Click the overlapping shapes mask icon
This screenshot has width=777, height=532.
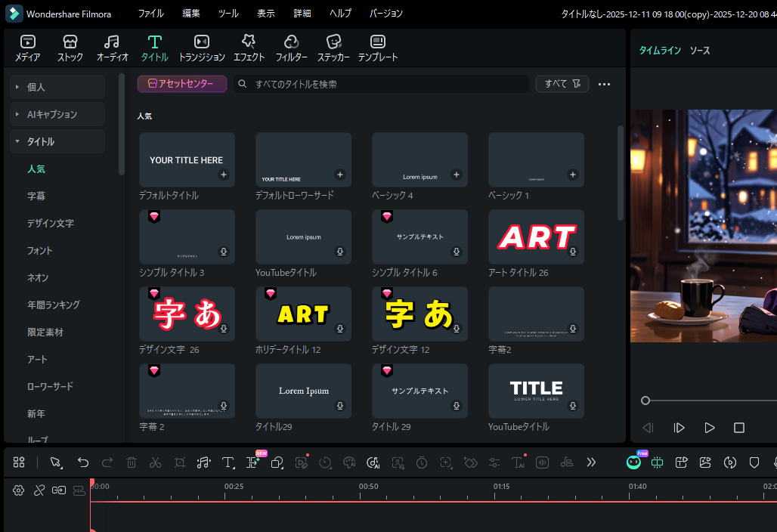tap(277, 462)
